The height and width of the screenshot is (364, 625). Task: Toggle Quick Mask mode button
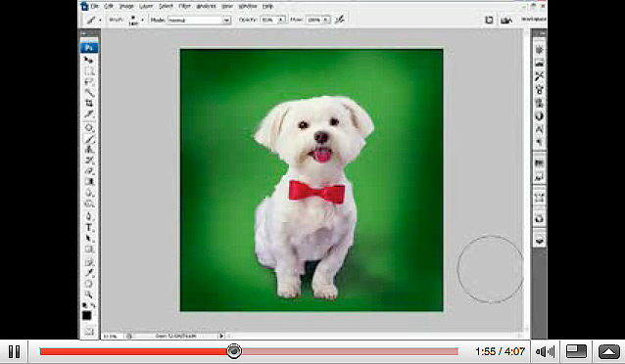tap(89, 331)
